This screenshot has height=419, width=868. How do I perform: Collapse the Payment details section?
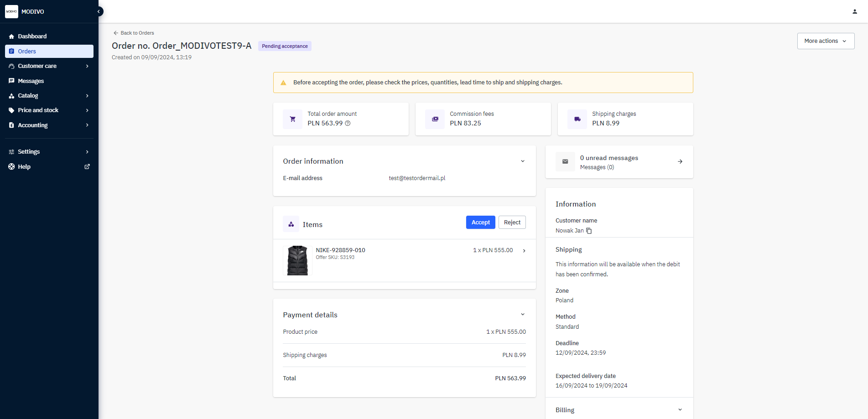[523, 315]
